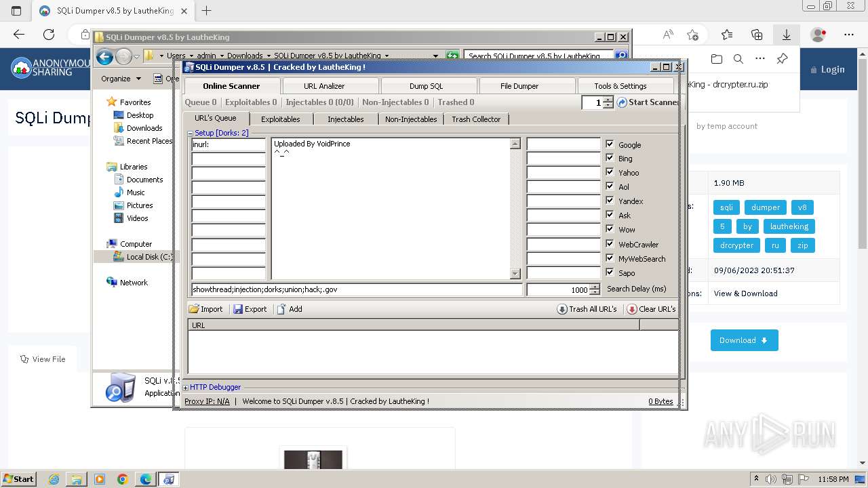Uncheck the Yahoo search engine
The height and width of the screenshot is (488, 868).
click(610, 172)
